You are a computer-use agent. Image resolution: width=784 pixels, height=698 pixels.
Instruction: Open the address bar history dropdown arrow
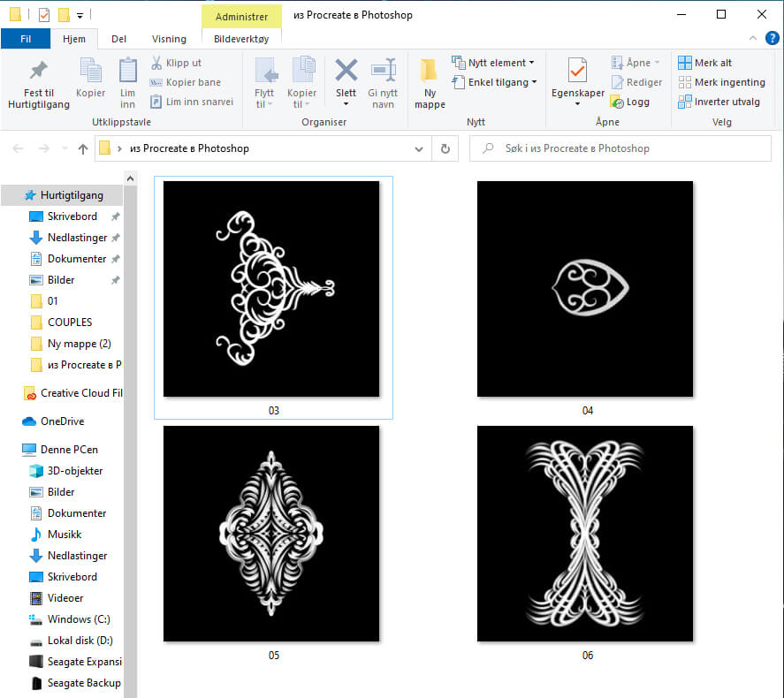(418, 148)
